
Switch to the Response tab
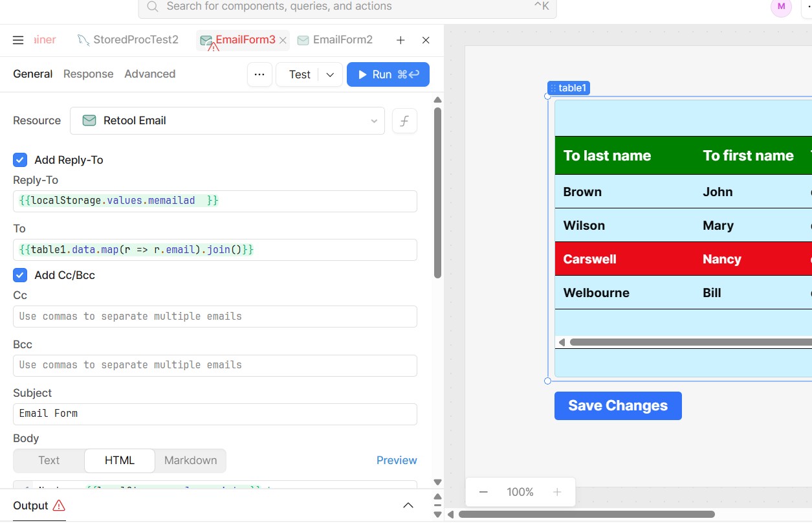(x=88, y=74)
